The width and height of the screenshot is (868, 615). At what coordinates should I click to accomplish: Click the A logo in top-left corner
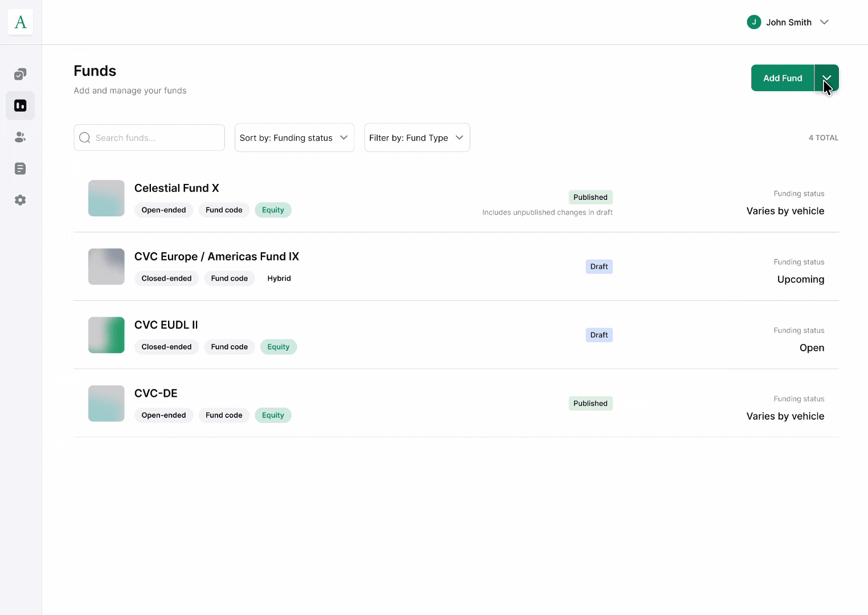coord(21,22)
